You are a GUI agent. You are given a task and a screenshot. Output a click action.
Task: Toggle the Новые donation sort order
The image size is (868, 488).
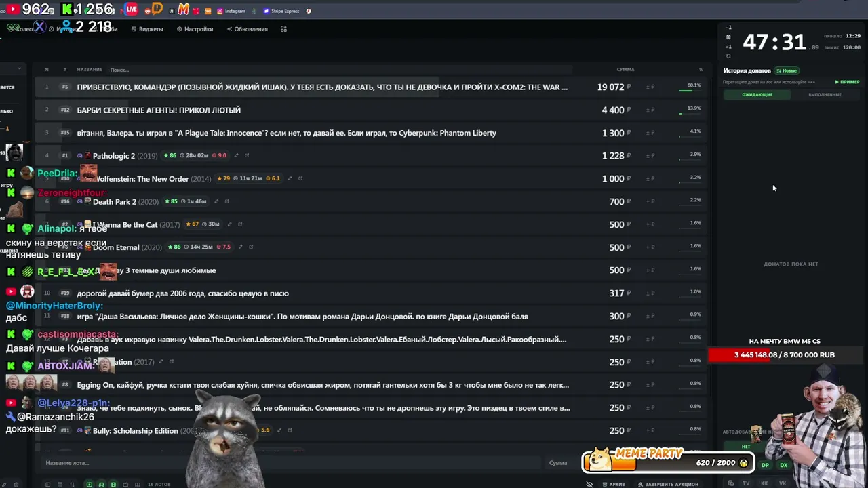point(787,70)
